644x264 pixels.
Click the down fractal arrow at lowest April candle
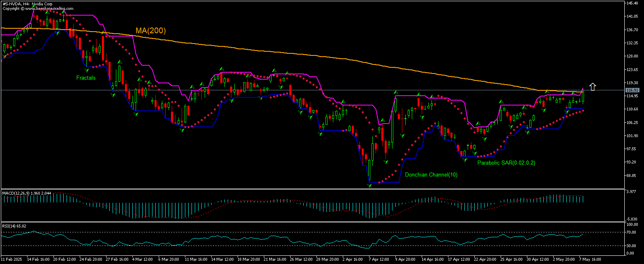click(369, 186)
